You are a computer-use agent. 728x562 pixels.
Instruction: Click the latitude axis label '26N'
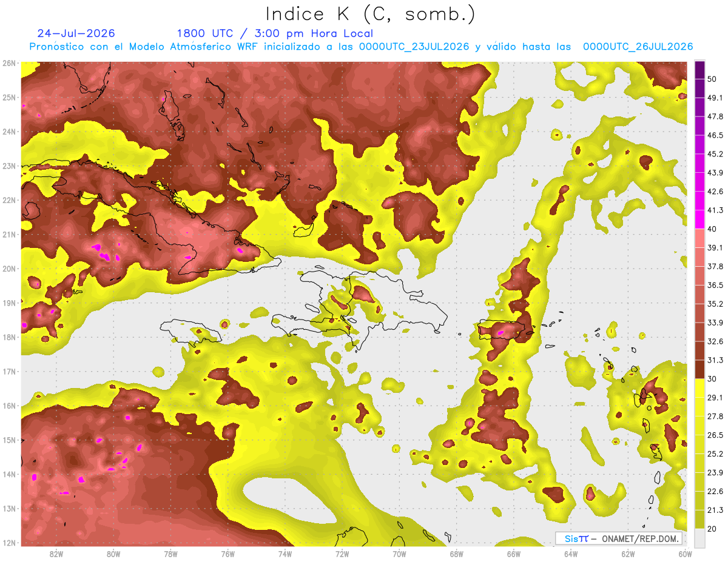click(x=8, y=63)
